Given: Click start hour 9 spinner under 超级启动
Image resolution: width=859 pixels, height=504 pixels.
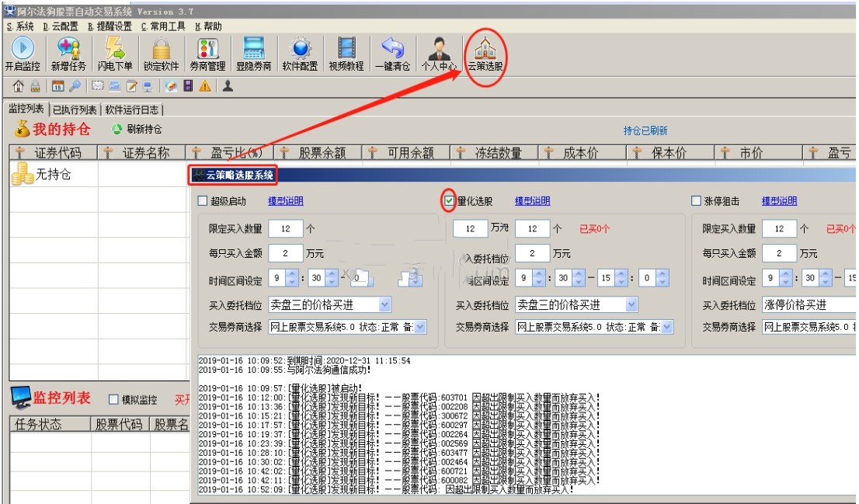Looking at the screenshot, I should 283,278.
